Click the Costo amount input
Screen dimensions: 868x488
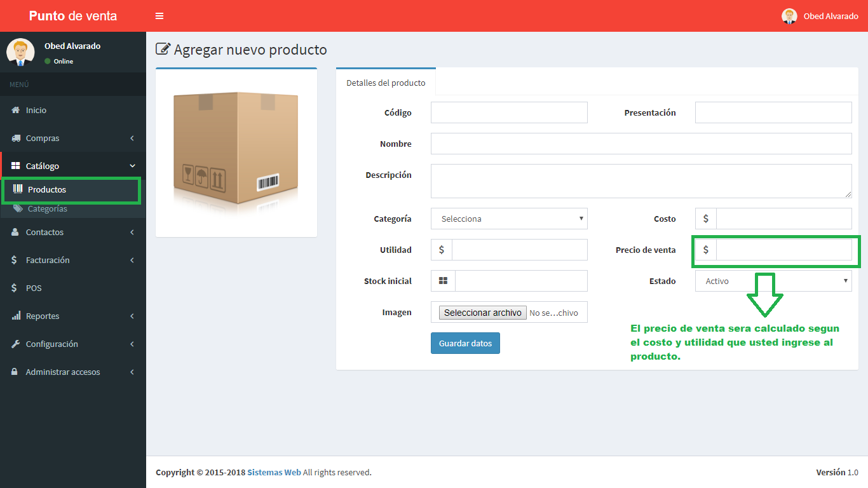(x=784, y=219)
